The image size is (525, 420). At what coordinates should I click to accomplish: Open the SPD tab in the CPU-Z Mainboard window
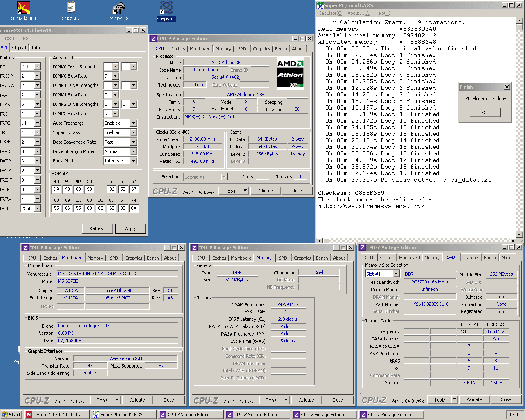click(x=114, y=258)
